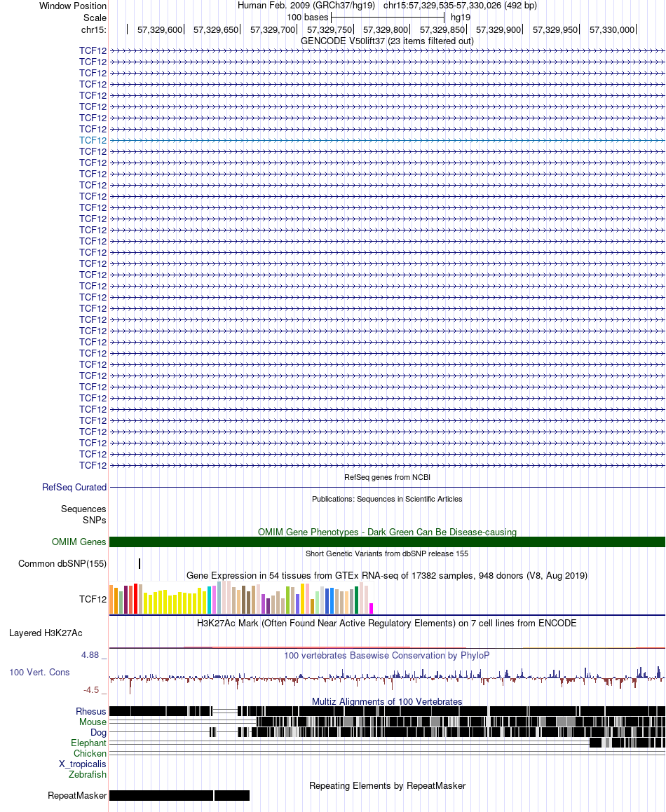Click the Chicken alignment label
Viewport: 666px width, 812px height.
click(90, 753)
